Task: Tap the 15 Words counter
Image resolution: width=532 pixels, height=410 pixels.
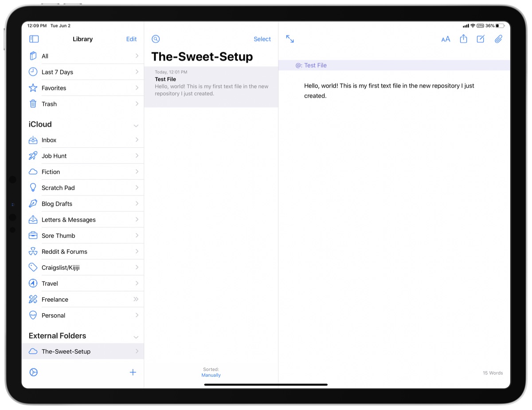Action: [493, 373]
